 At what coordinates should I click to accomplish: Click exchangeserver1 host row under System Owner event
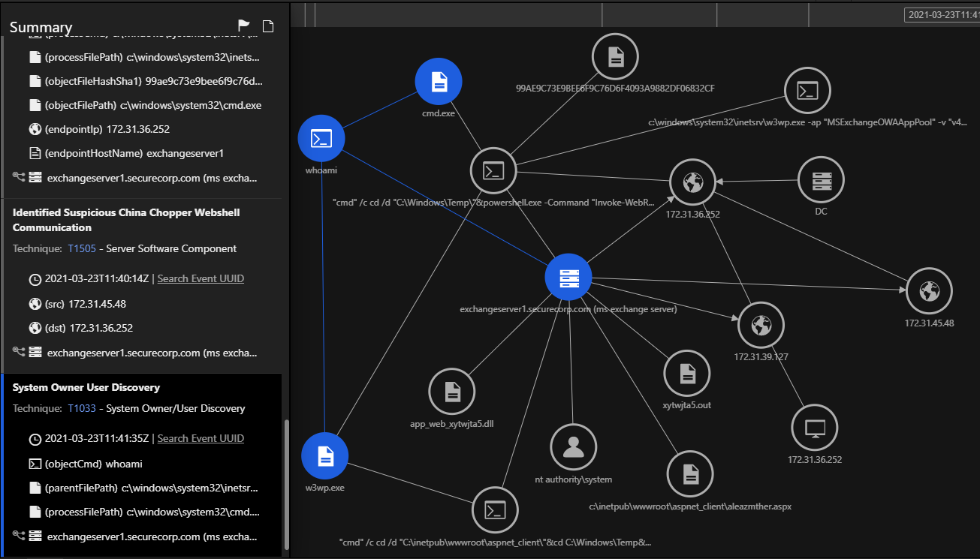135,536
